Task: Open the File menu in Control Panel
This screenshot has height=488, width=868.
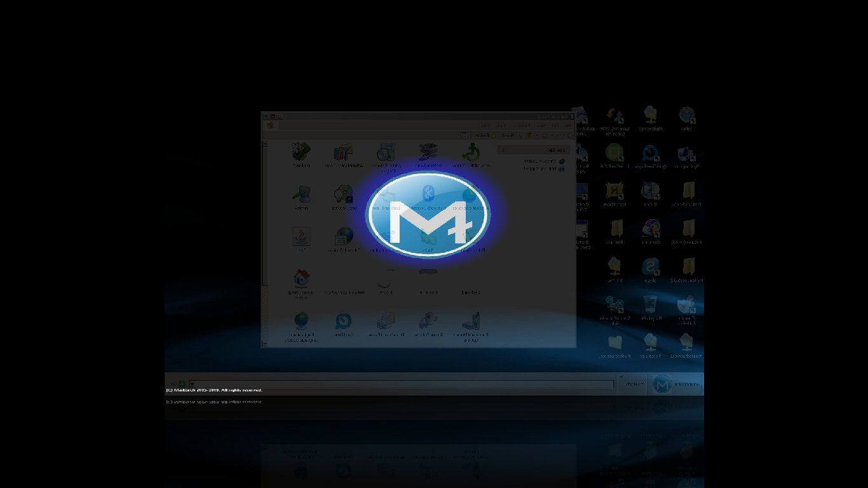Action: 566,125
